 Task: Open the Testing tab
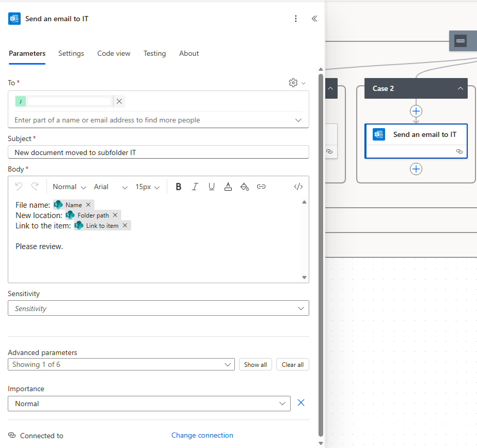coord(154,53)
